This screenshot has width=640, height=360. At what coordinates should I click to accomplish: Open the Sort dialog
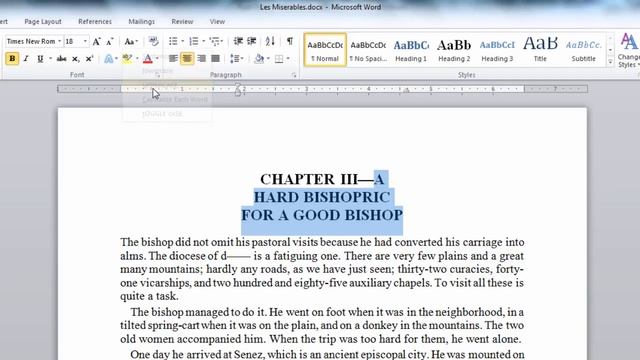tap(270, 41)
